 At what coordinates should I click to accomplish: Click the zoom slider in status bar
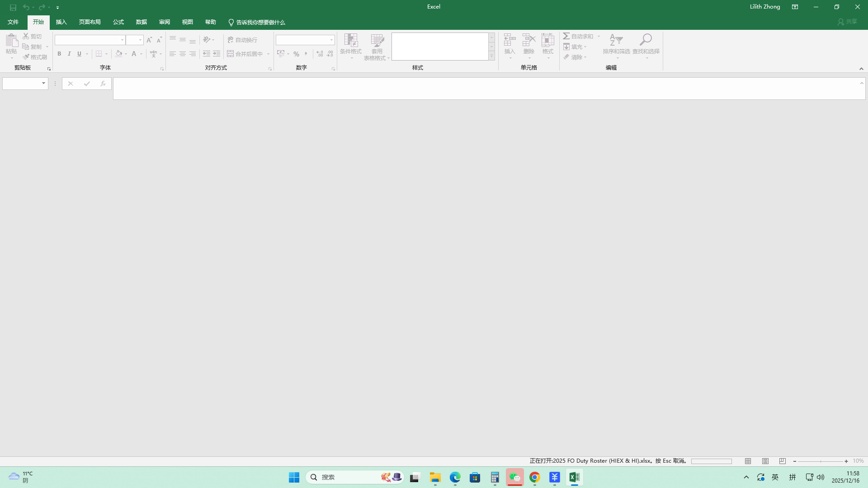(821, 461)
